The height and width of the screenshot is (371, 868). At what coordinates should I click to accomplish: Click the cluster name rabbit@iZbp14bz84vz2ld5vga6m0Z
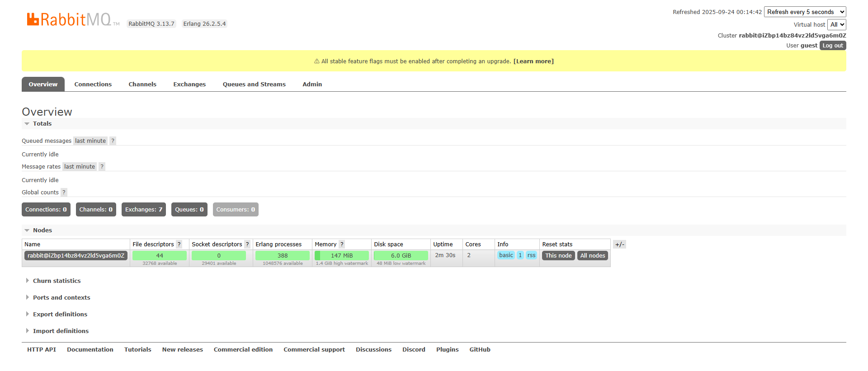[x=793, y=36]
